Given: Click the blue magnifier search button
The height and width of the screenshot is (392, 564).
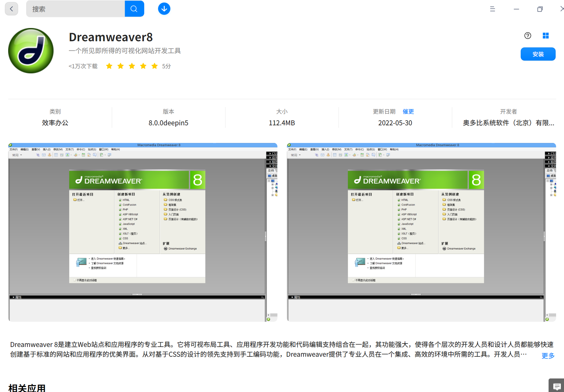Looking at the screenshot, I should 134,9.
